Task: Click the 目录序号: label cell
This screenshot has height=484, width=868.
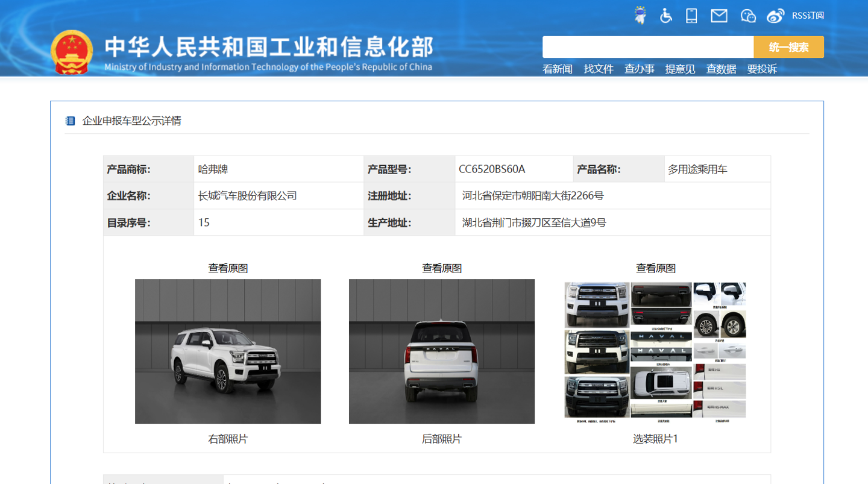Action: [149, 222]
